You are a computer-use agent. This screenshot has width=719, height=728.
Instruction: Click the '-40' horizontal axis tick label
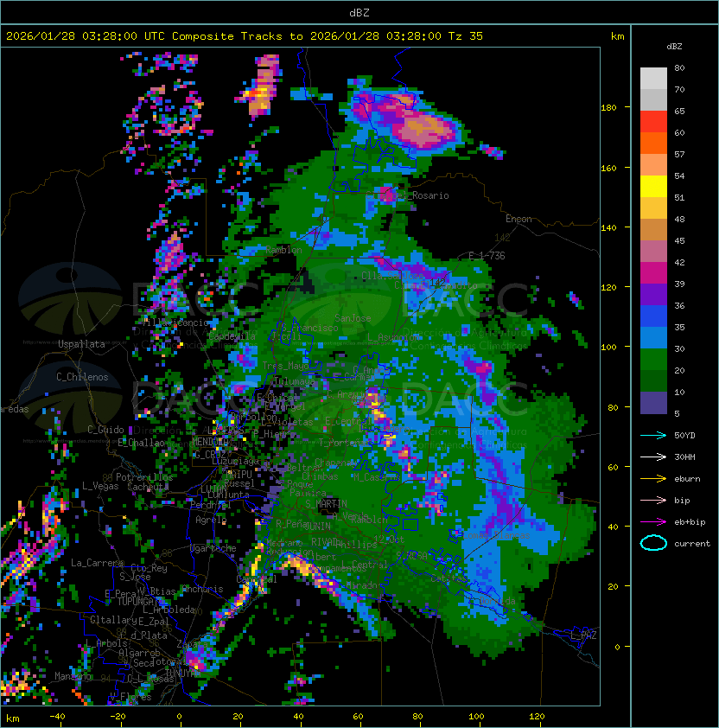(x=57, y=717)
